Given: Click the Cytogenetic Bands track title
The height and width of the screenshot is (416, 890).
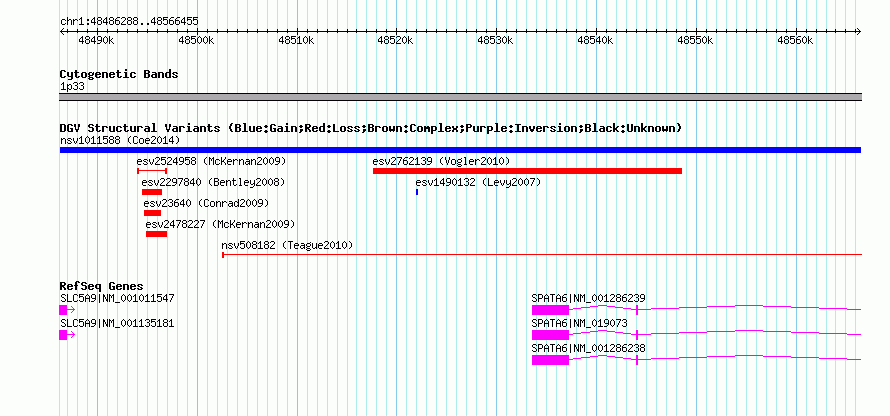Looking at the screenshot, I should 119,74.
